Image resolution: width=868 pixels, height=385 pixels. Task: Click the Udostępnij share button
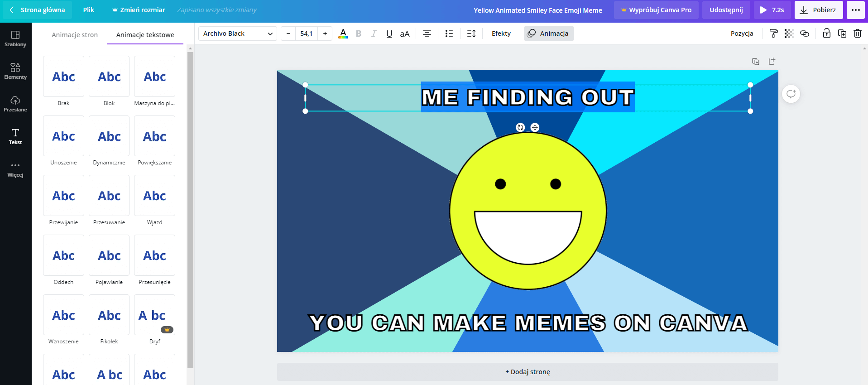click(x=726, y=10)
